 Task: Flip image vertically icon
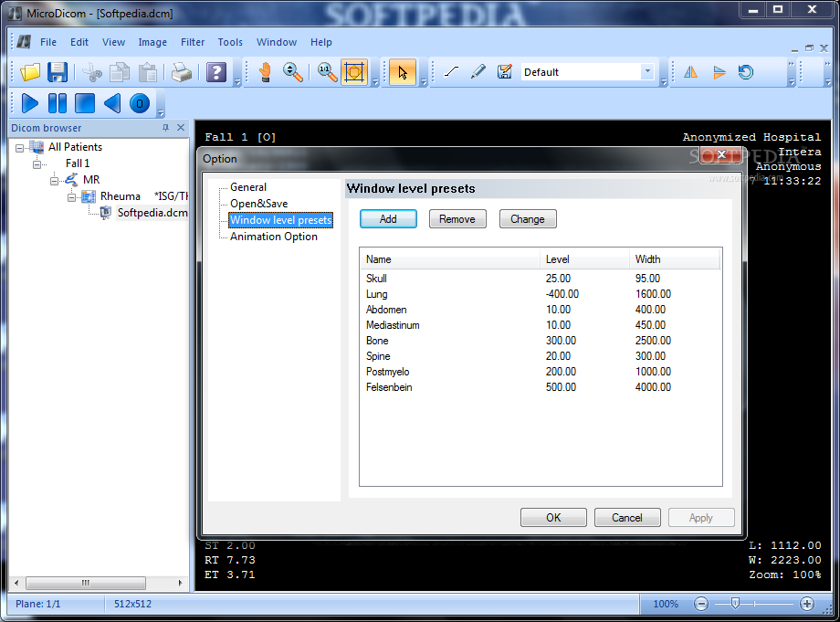(x=719, y=72)
